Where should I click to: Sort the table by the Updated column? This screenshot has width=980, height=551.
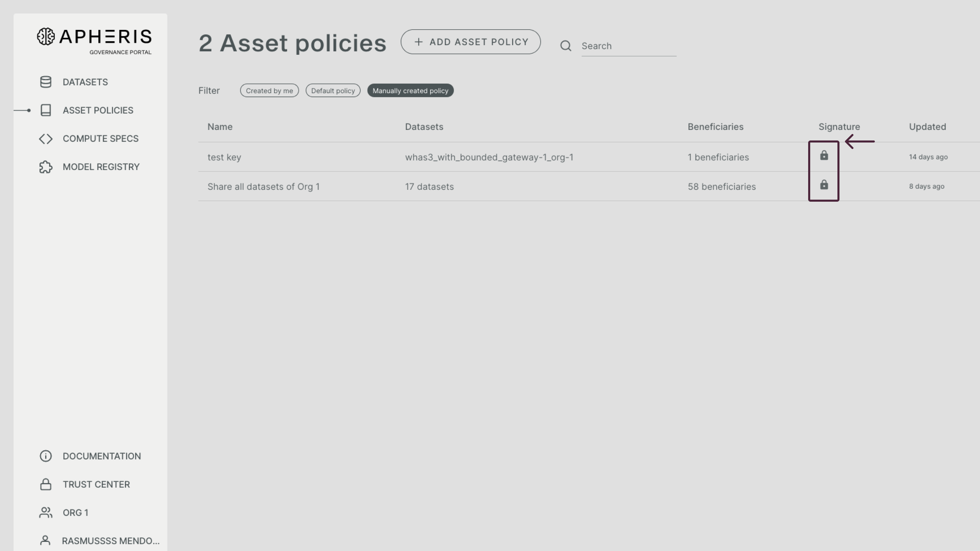[x=927, y=127]
